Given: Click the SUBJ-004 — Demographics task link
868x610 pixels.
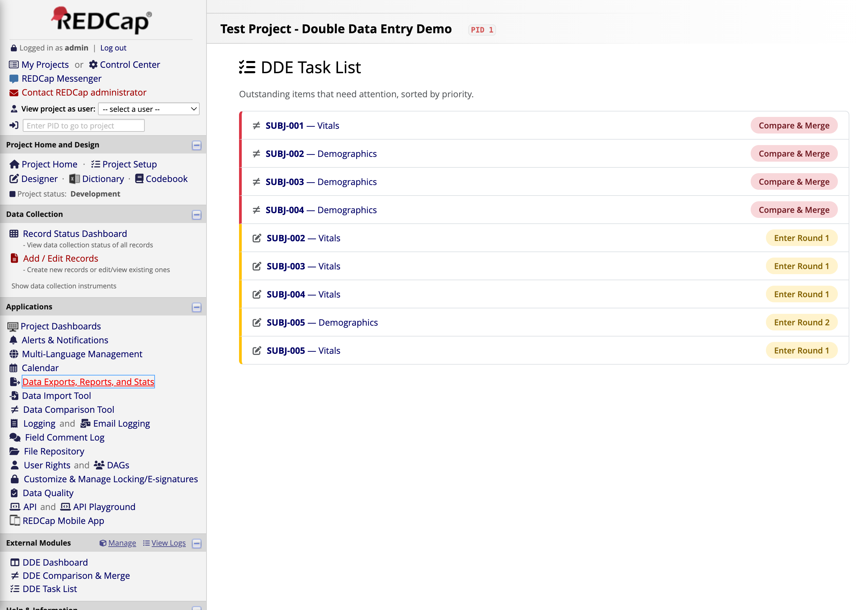Looking at the screenshot, I should pyautogui.click(x=321, y=210).
